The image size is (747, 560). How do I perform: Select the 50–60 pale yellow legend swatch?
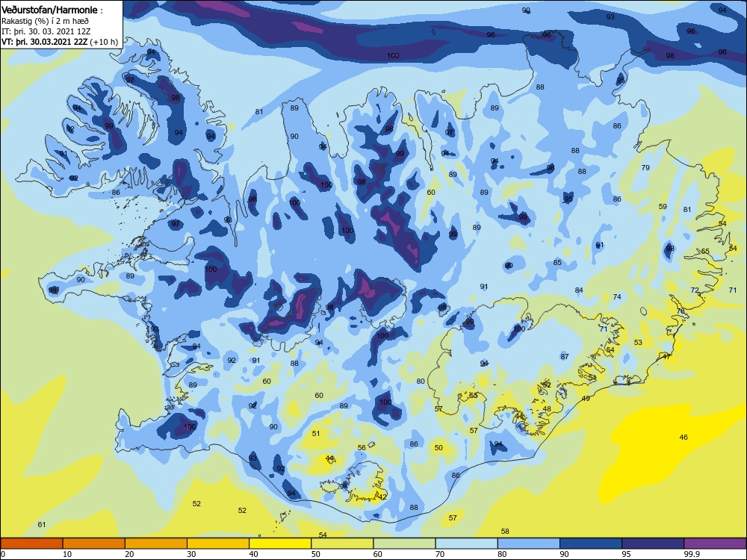[343, 544]
